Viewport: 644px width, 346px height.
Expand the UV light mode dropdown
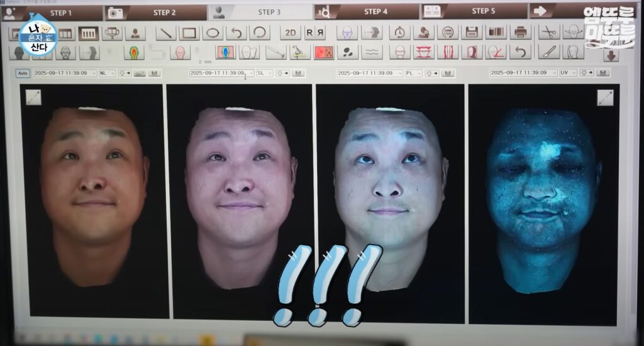[568, 73]
